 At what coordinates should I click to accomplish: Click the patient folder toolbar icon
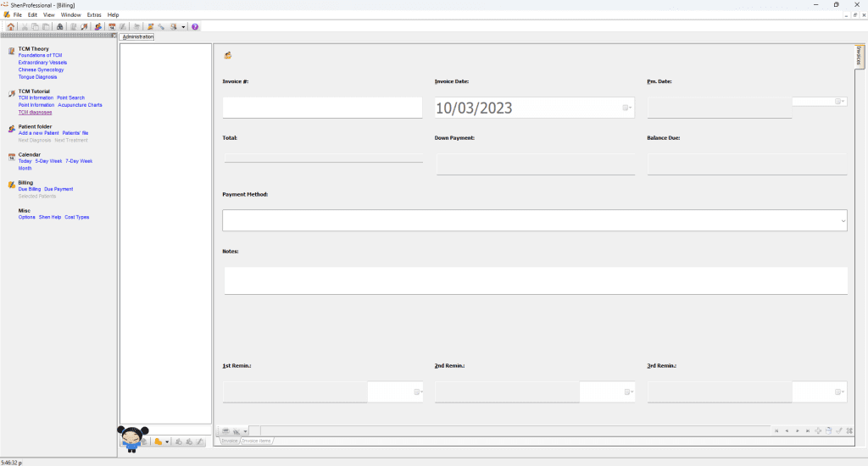(99, 26)
